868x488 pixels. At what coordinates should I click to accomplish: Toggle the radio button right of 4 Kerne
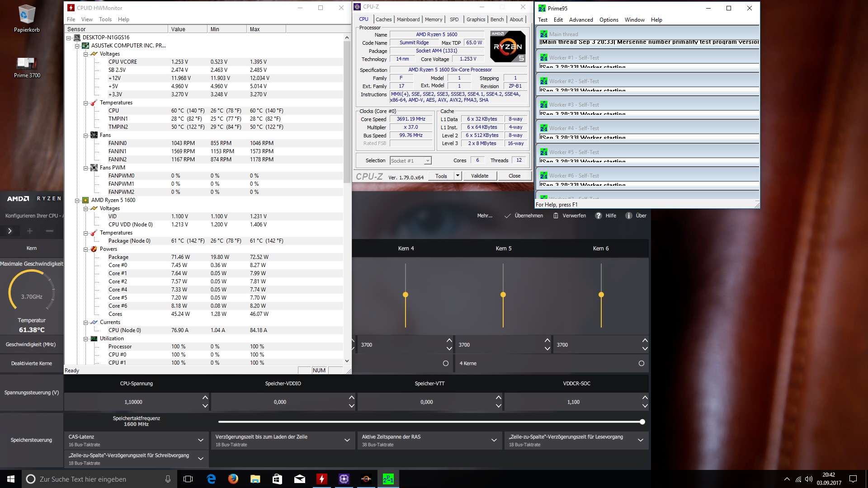(641, 363)
